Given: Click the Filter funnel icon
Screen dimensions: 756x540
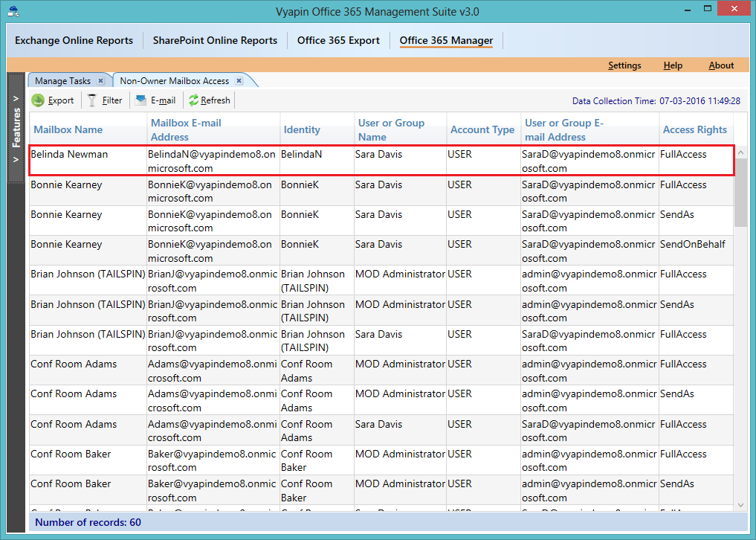Looking at the screenshot, I should [92, 100].
